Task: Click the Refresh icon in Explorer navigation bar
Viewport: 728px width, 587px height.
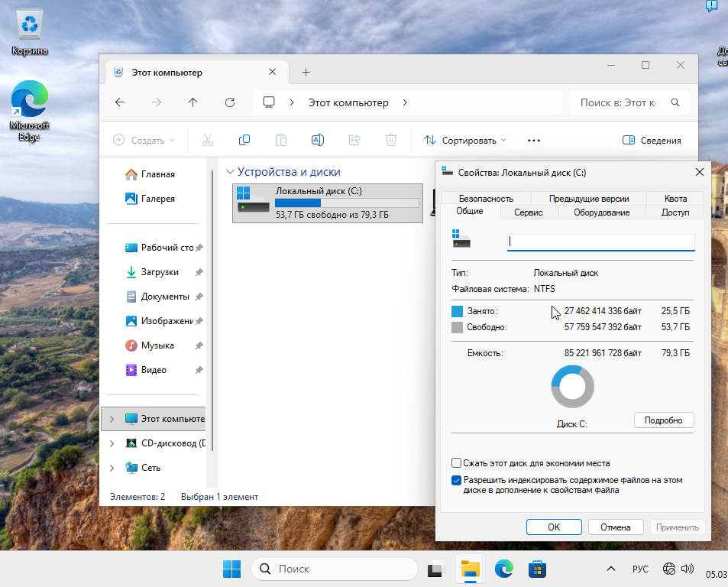Action: (x=229, y=102)
